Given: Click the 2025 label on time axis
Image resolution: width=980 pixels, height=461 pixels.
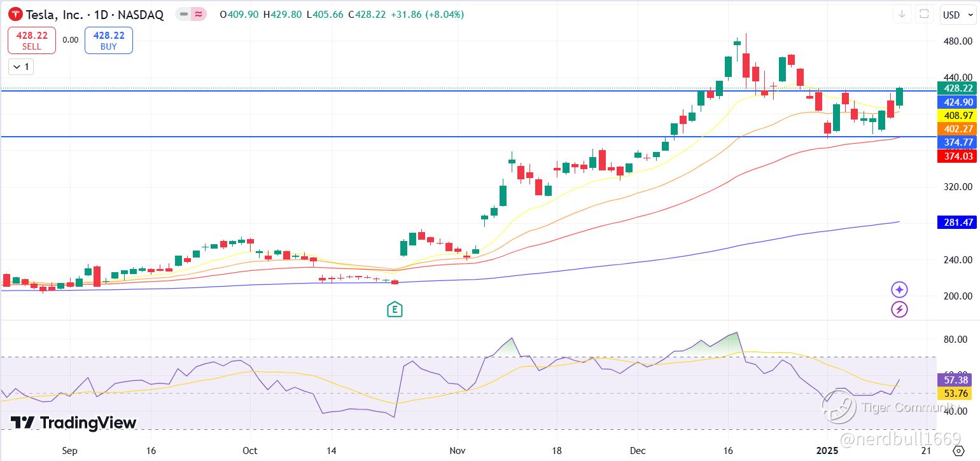Looking at the screenshot, I should 828,451.
